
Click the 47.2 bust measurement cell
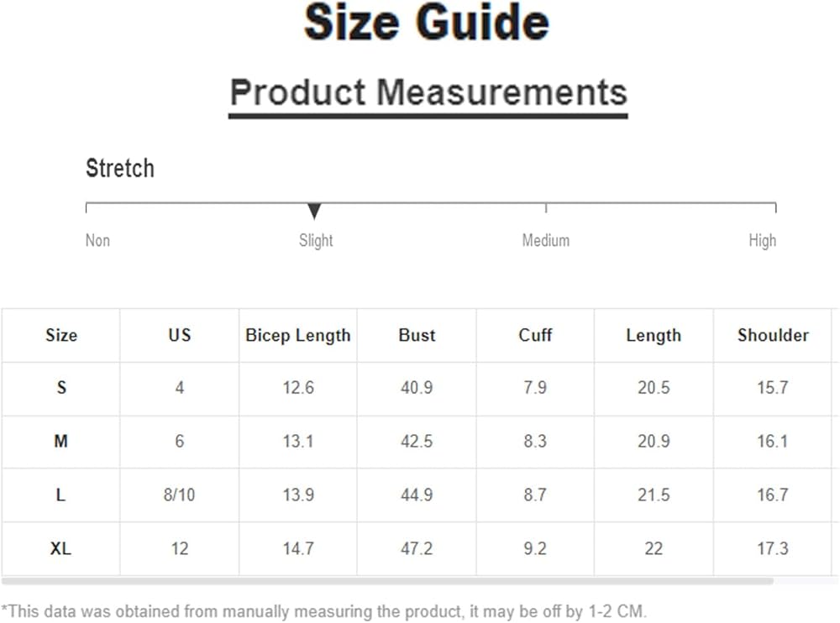click(417, 548)
